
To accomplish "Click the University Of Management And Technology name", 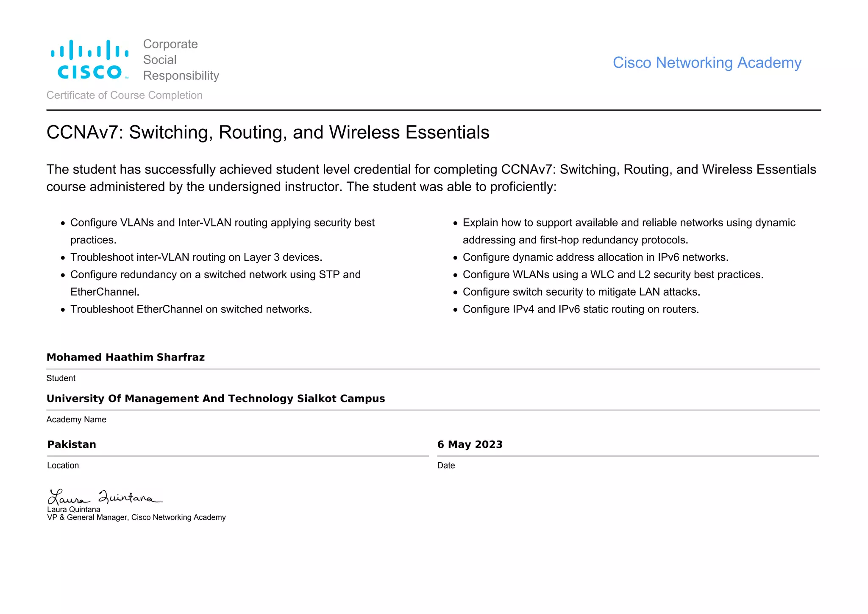I will pos(215,399).
